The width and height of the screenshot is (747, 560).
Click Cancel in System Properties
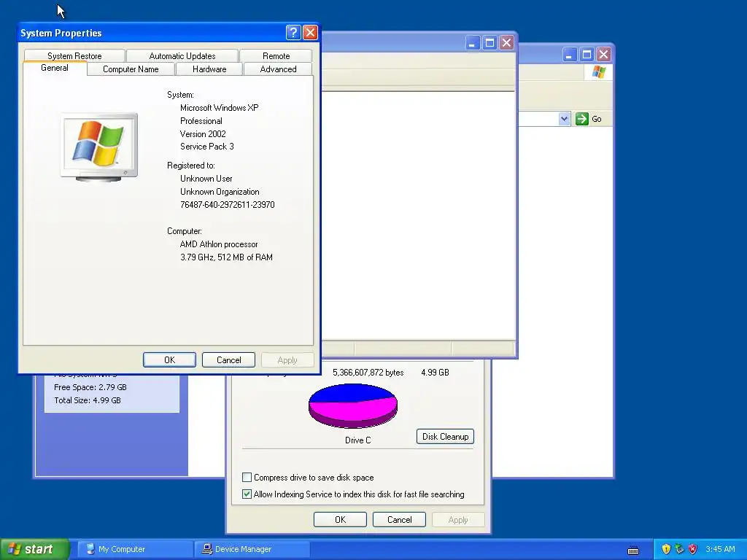[228, 360]
